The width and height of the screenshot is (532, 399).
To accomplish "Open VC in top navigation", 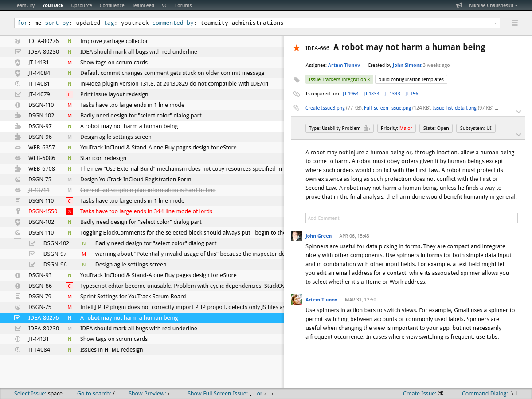I will click(164, 5).
